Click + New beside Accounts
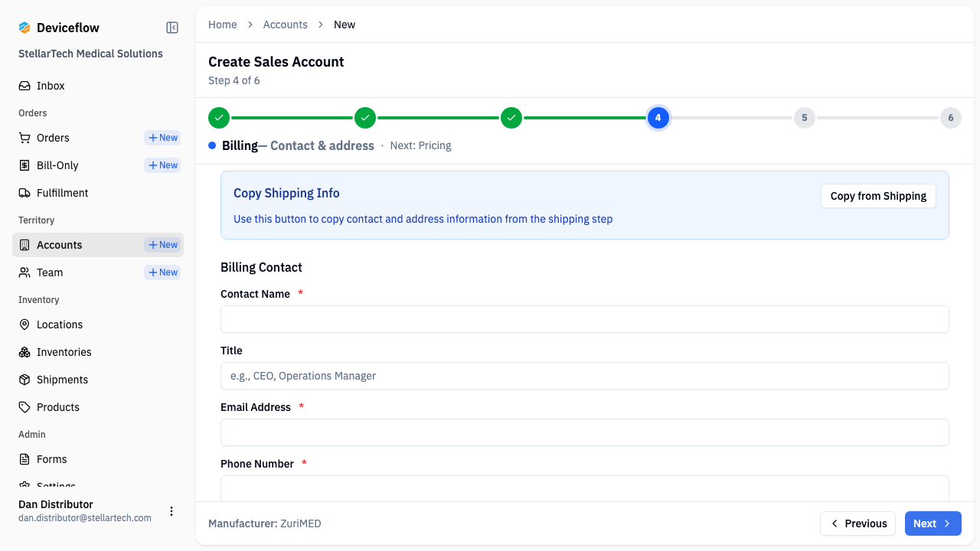980x551 pixels. pyautogui.click(x=162, y=245)
